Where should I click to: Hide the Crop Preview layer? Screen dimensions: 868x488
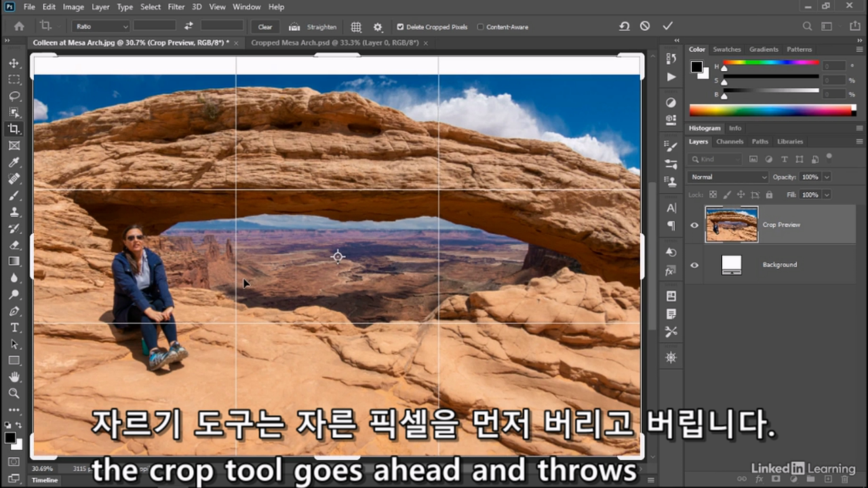tap(694, 225)
